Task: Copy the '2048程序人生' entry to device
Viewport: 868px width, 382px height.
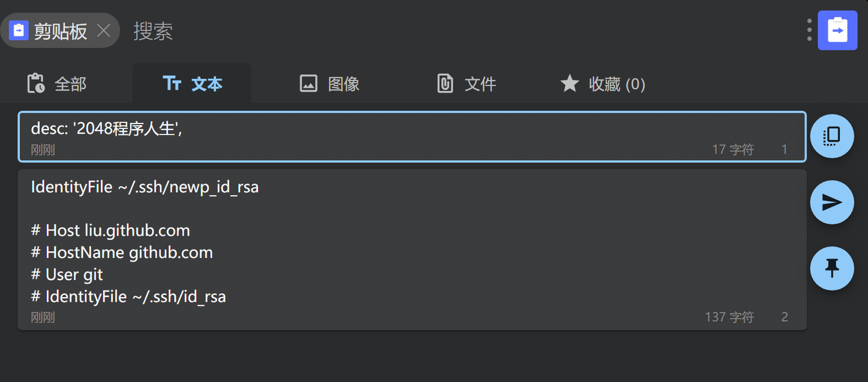Action: point(832,136)
